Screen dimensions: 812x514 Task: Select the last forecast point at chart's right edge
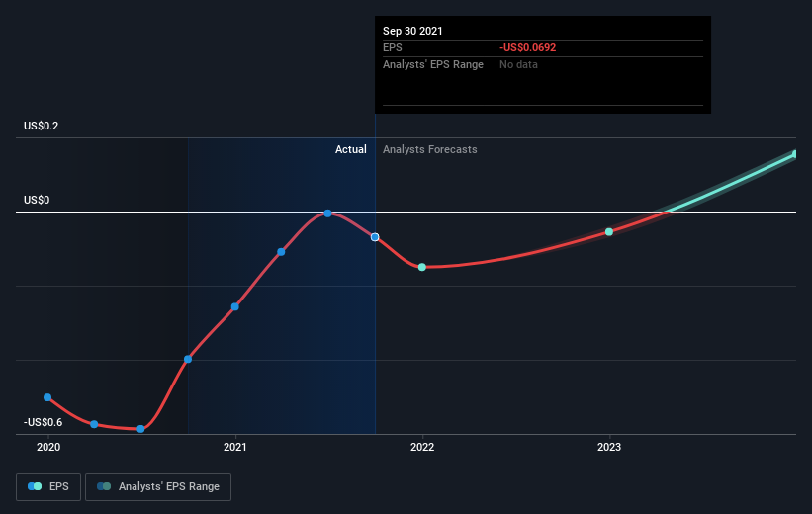point(795,154)
